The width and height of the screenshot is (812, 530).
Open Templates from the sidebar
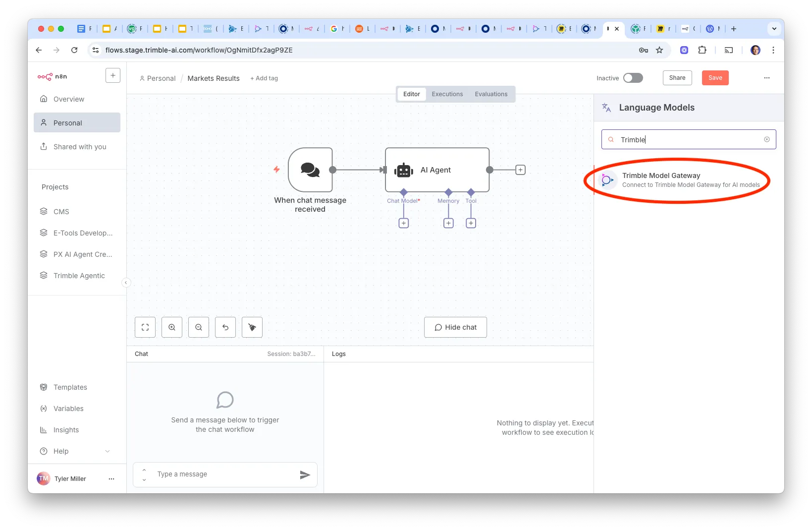click(x=77, y=387)
